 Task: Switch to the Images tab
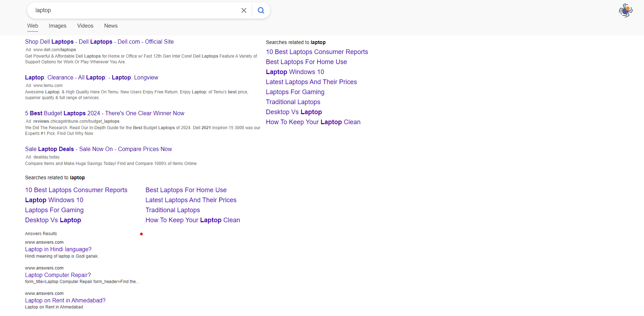click(x=58, y=26)
